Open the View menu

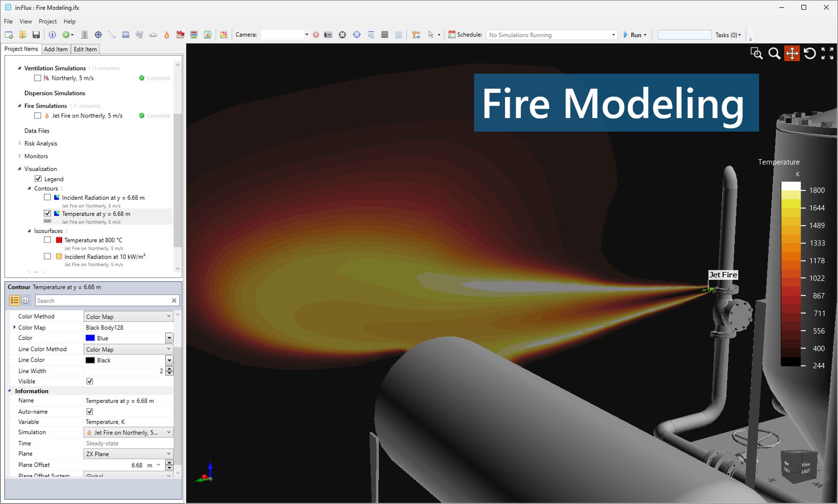(26, 21)
